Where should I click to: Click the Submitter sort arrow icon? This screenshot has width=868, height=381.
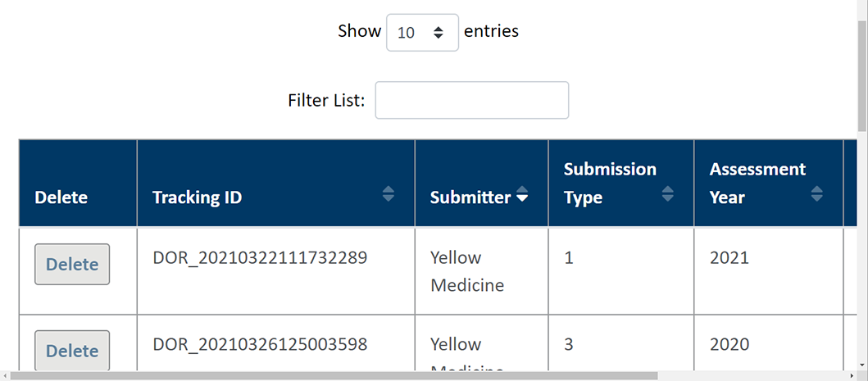point(522,197)
